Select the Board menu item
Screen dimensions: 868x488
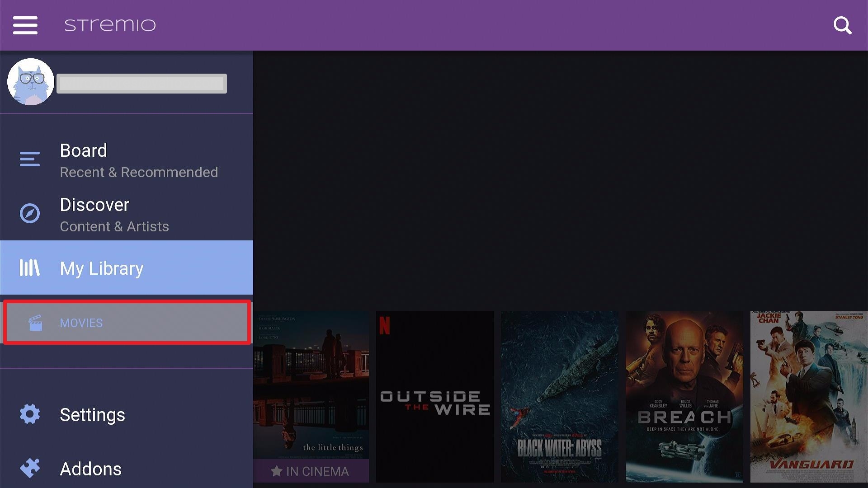tap(127, 160)
